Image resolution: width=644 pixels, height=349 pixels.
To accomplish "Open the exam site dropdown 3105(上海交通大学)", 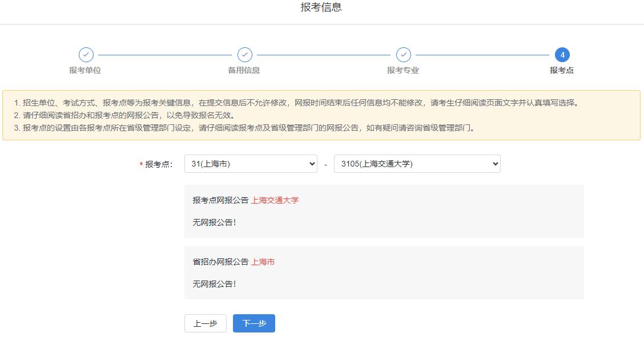I will pyautogui.click(x=417, y=164).
